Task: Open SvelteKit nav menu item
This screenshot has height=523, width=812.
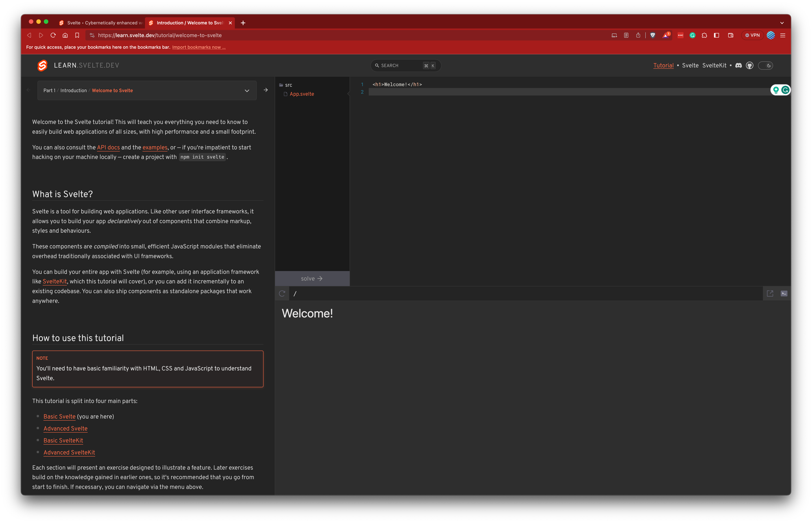Action: click(714, 65)
